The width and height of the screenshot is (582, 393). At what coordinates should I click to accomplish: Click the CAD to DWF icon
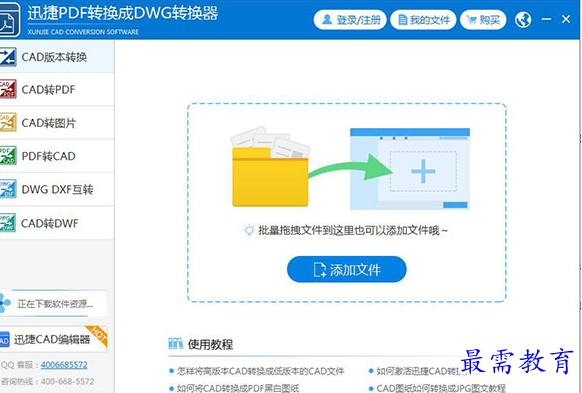(x=8, y=223)
